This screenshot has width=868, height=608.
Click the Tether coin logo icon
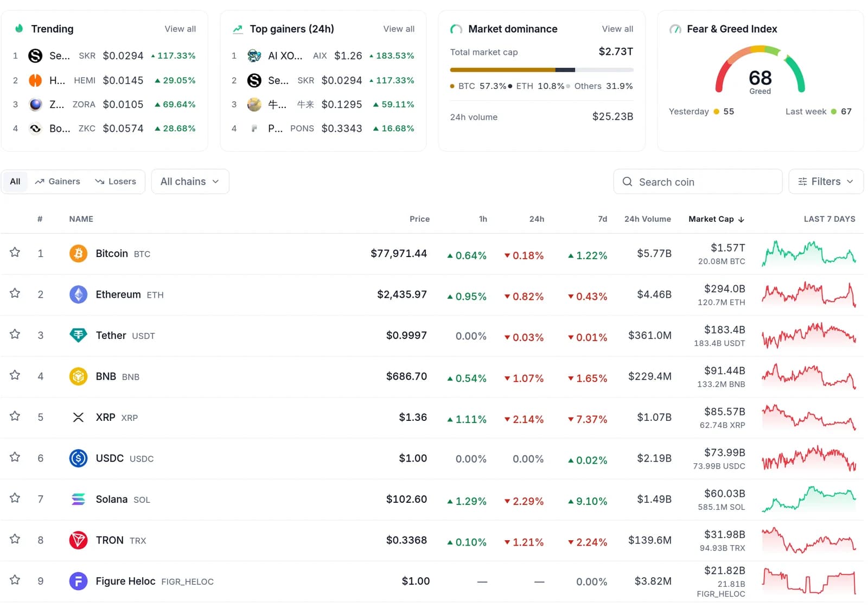(78, 335)
